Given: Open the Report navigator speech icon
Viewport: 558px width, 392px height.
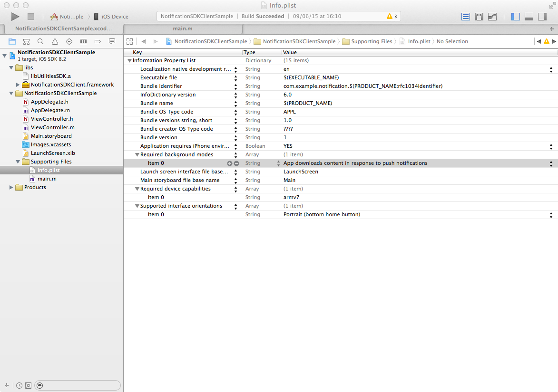Looking at the screenshot, I should 112,42.
